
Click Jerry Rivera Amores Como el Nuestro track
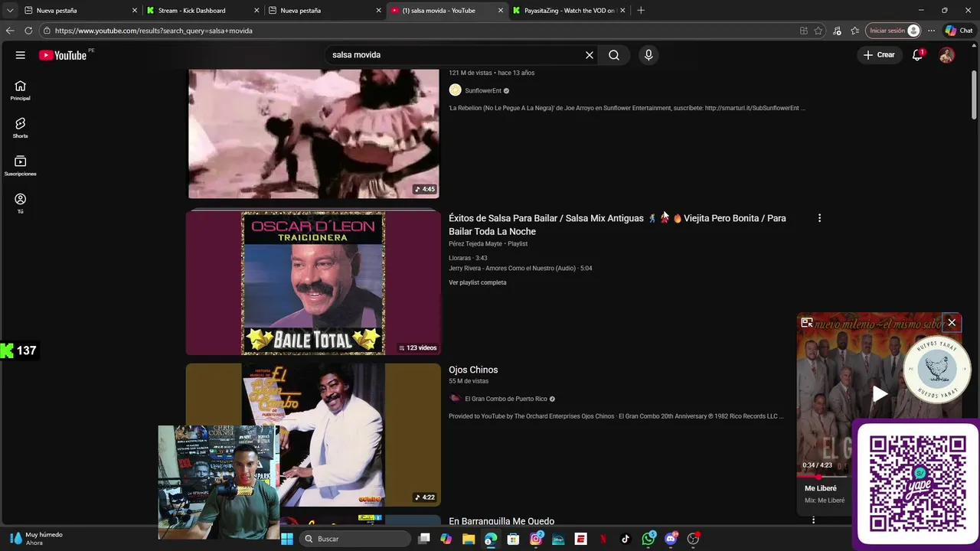tap(521, 268)
